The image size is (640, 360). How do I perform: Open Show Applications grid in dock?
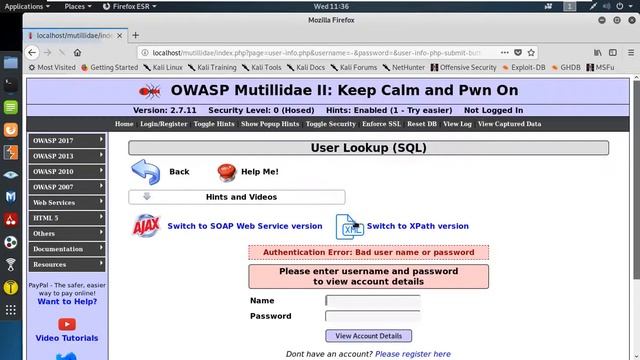tap(11, 310)
